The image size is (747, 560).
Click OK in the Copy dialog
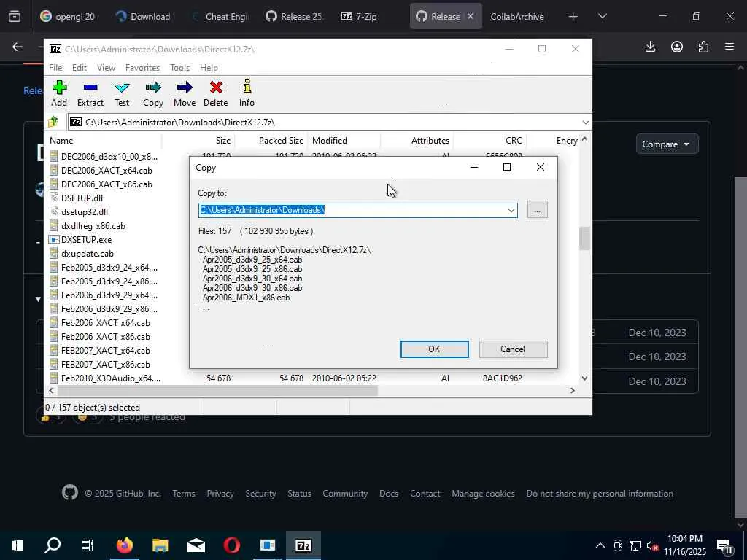click(x=435, y=349)
